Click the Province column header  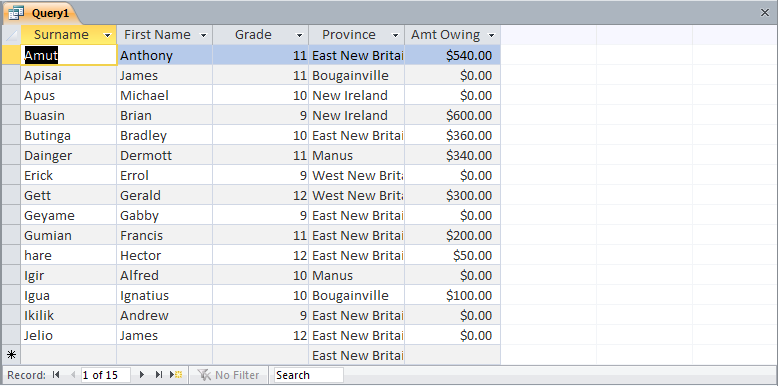[x=357, y=35]
